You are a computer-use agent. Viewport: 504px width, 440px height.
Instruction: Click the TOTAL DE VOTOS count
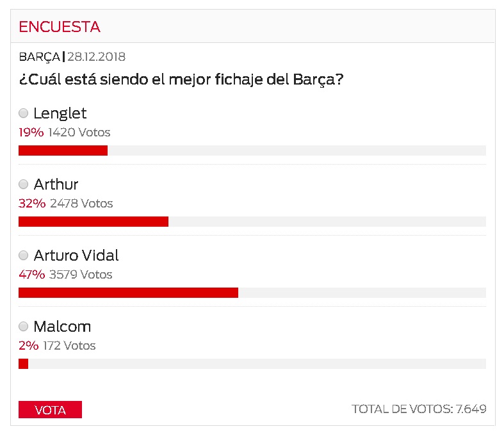419,409
